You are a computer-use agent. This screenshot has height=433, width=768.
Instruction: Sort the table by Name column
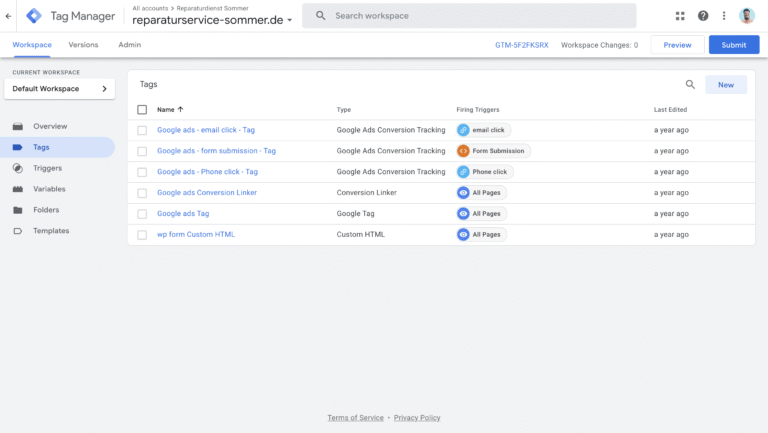click(x=169, y=109)
